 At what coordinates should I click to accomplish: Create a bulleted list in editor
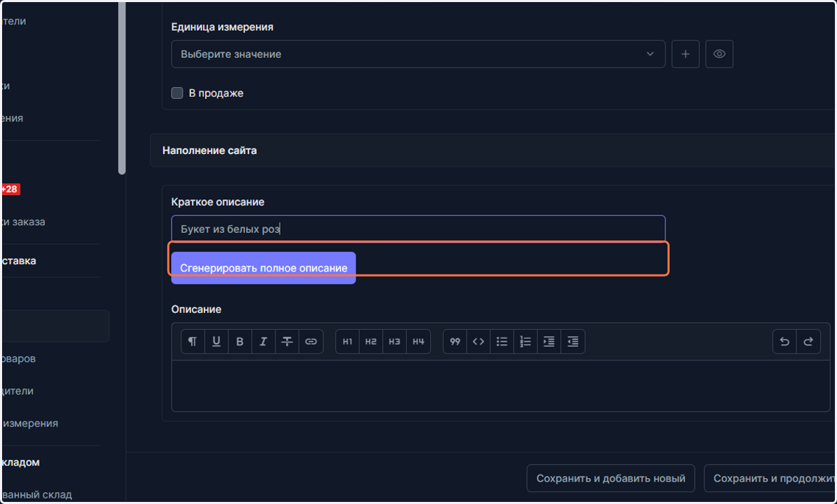(x=502, y=342)
